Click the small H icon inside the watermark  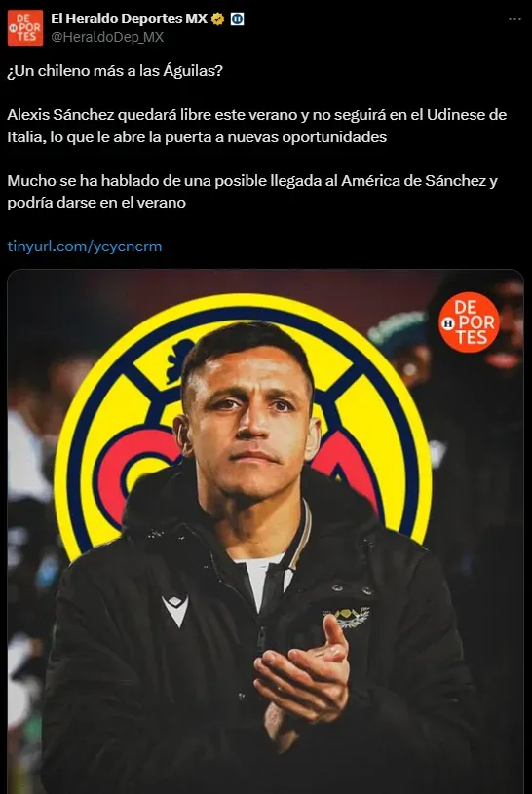pos(448,323)
